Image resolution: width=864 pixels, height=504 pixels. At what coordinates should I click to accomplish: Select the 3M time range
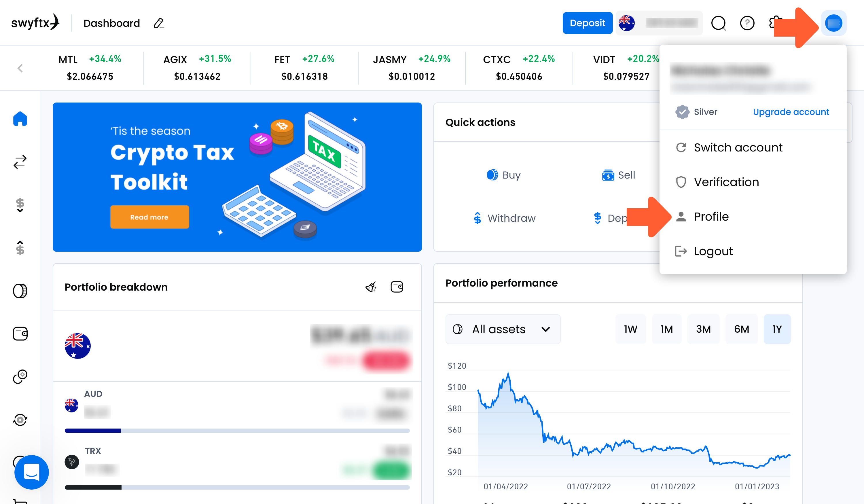pos(703,329)
